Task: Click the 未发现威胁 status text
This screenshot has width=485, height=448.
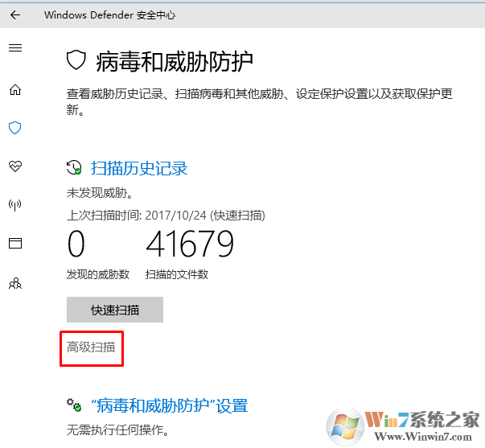Action: [101, 193]
